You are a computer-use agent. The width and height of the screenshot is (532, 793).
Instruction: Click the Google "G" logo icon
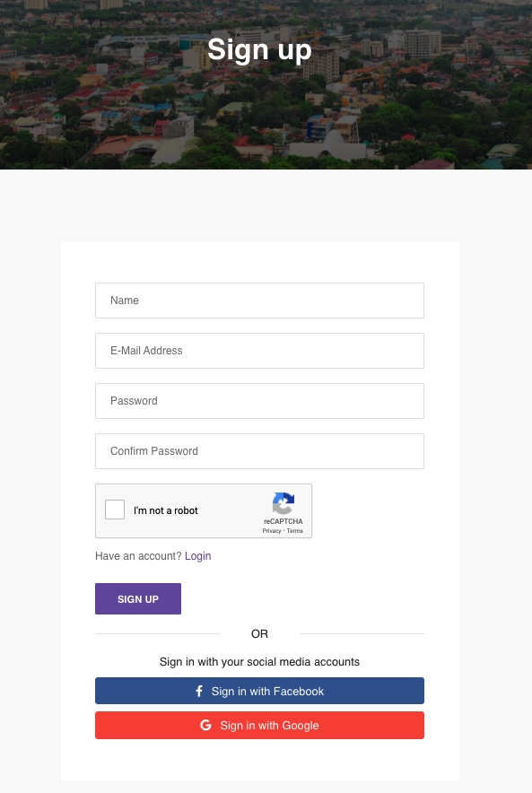[205, 725]
